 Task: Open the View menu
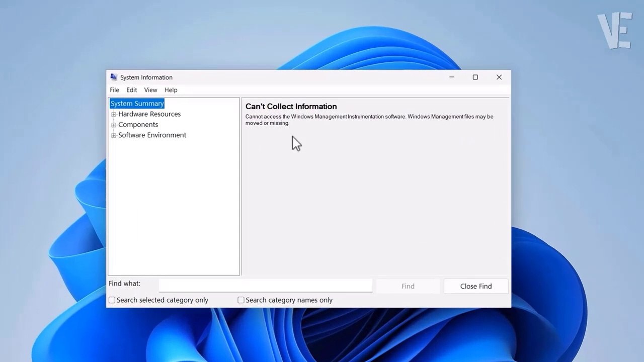click(x=150, y=90)
